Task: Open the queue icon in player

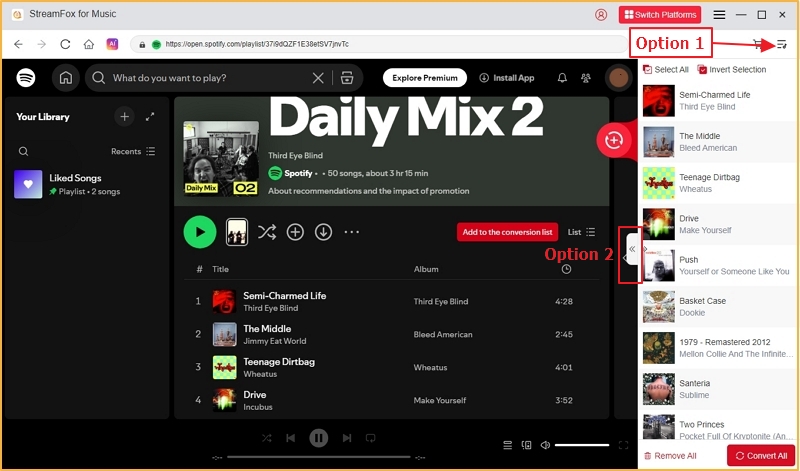Action: pyautogui.click(x=508, y=445)
